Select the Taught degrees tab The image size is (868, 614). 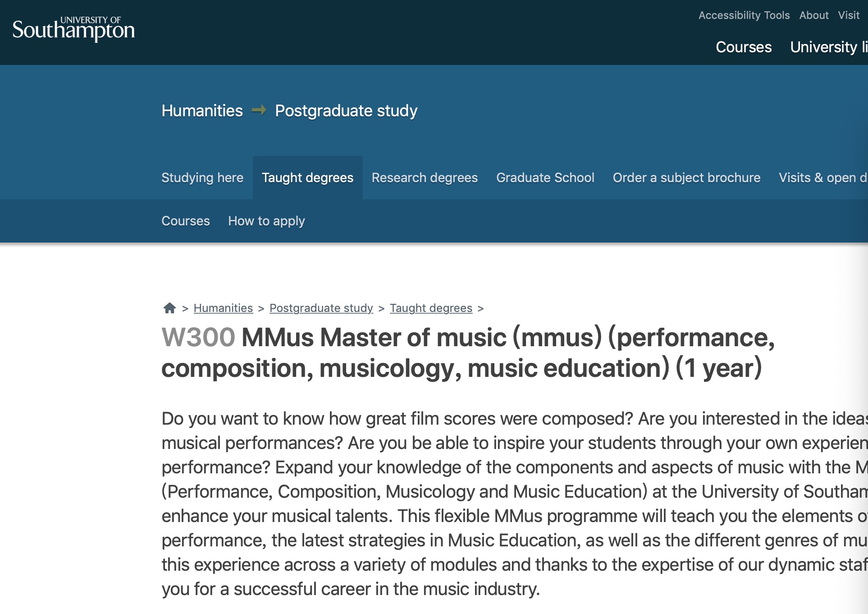pyautogui.click(x=307, y=178)
